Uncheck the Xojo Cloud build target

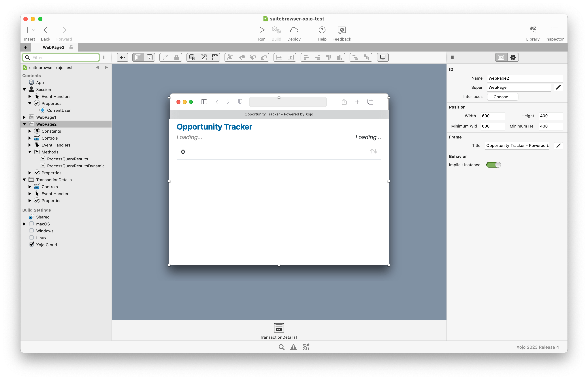pyautogui.click(x=32, y=244)
